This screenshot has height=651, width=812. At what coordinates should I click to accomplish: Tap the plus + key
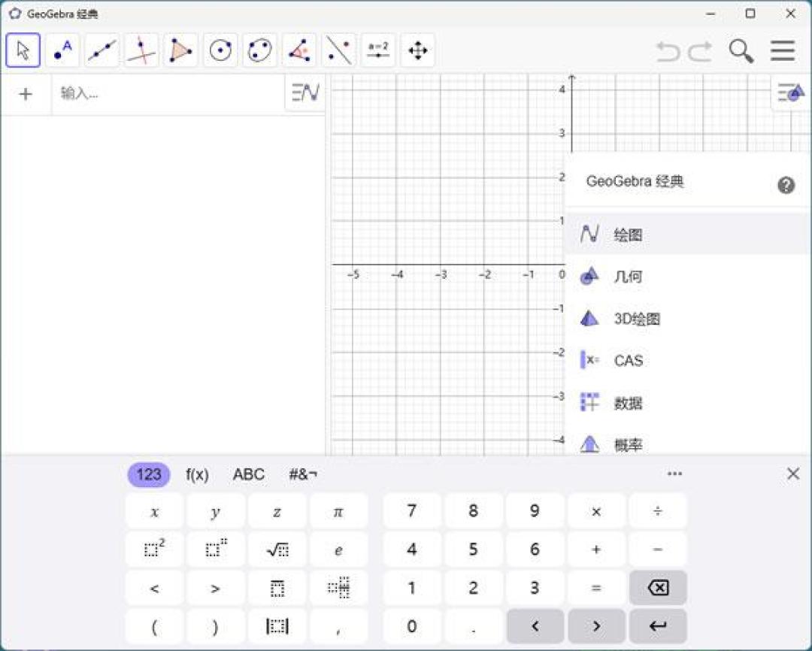[596, 549]
